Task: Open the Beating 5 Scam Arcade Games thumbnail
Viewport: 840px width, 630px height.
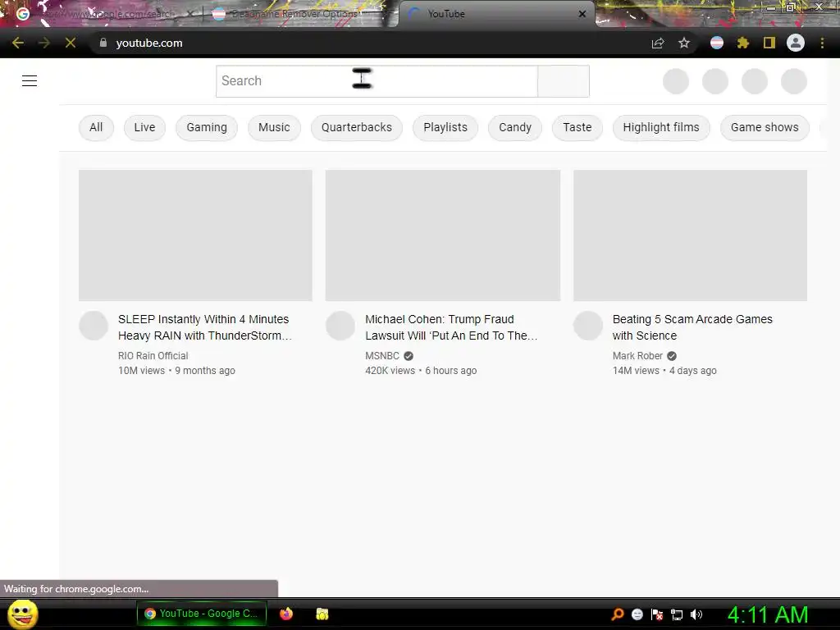Action: [691, 235]
